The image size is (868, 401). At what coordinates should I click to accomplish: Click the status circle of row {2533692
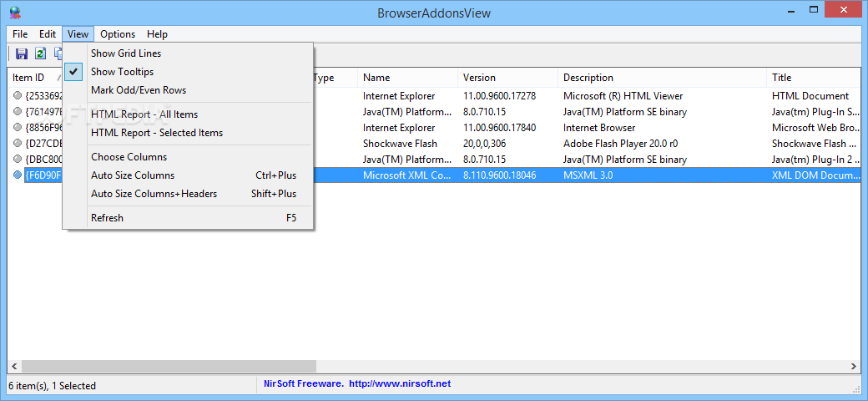click(x=18, y=96)
